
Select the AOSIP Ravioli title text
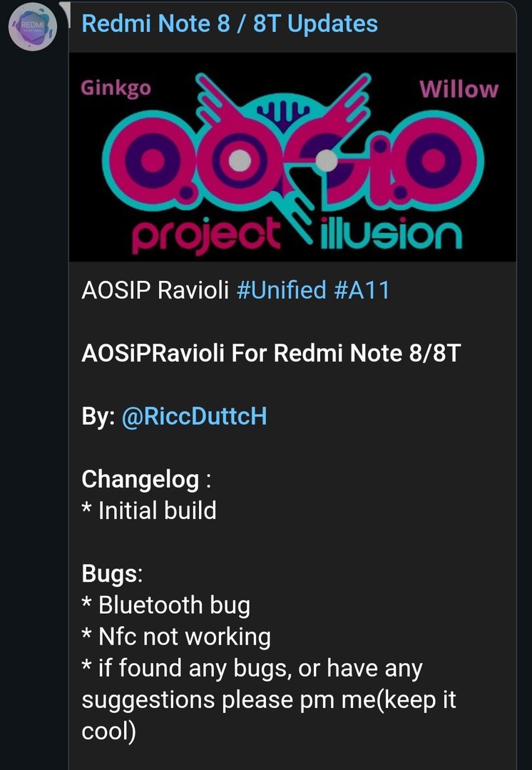[155, 289]
